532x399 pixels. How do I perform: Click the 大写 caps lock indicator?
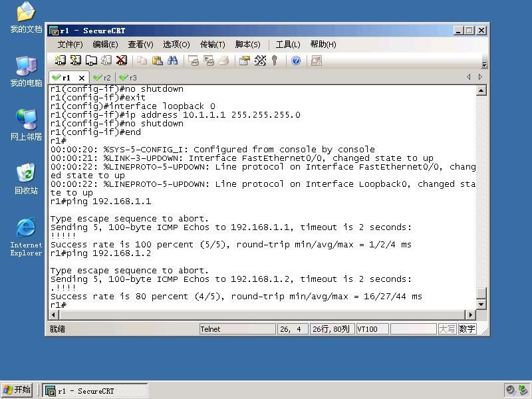(447, 329)
